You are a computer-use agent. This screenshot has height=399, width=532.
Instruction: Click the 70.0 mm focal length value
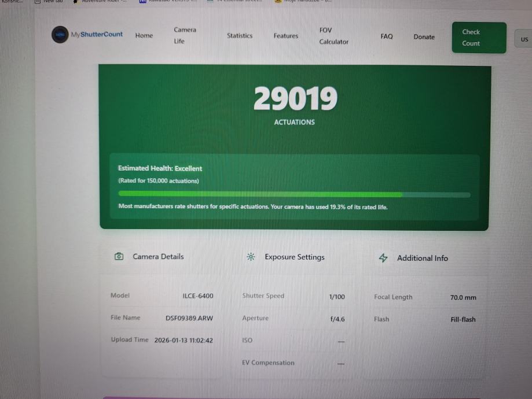(x=463, y=297)
